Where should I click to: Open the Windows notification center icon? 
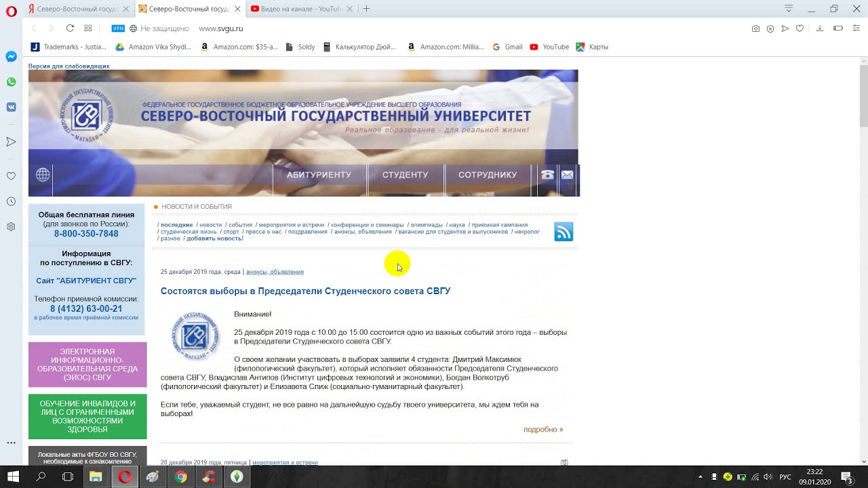(x=847, y=477)
